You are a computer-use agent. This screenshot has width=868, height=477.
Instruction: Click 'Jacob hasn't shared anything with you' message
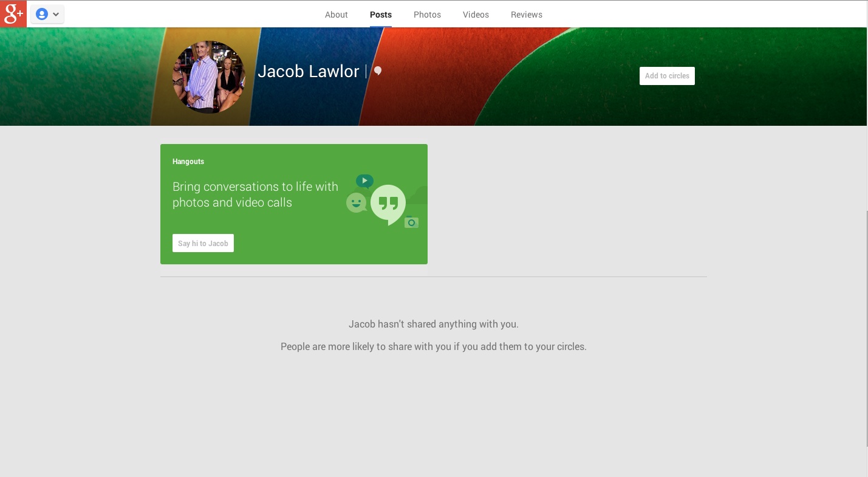434,324
